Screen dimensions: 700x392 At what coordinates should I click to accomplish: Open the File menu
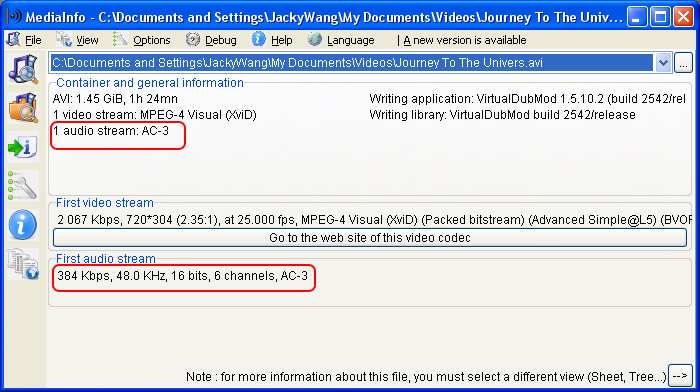click(33, 40)
